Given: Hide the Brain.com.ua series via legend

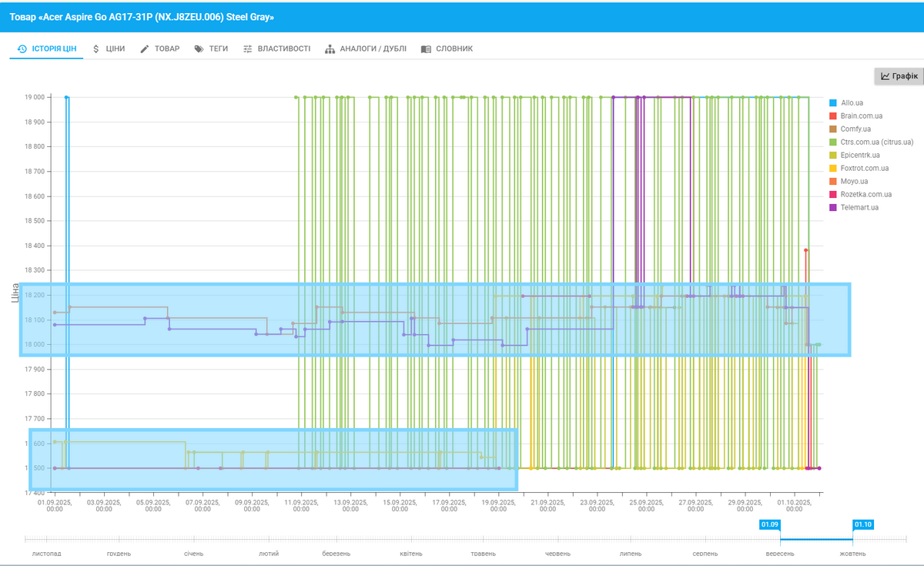Looking at the screenshot, I should [861, 116].
